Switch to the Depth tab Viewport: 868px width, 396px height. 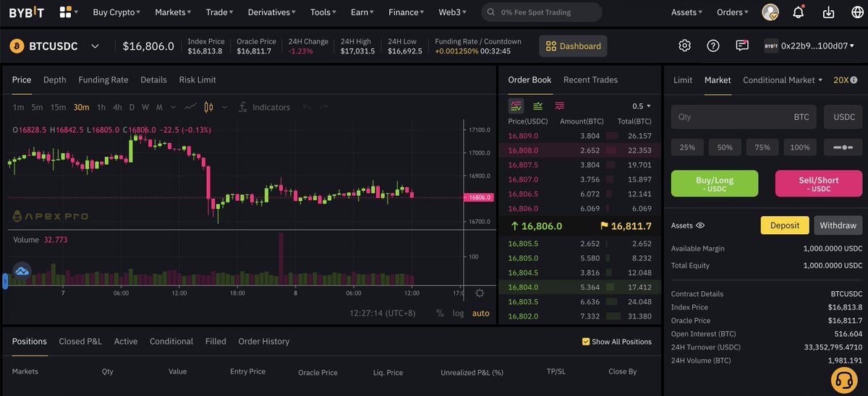point(54,80)
